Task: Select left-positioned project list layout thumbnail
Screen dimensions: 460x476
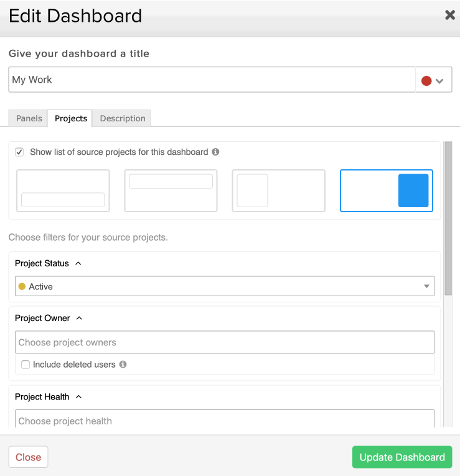Action: point(278,190)
